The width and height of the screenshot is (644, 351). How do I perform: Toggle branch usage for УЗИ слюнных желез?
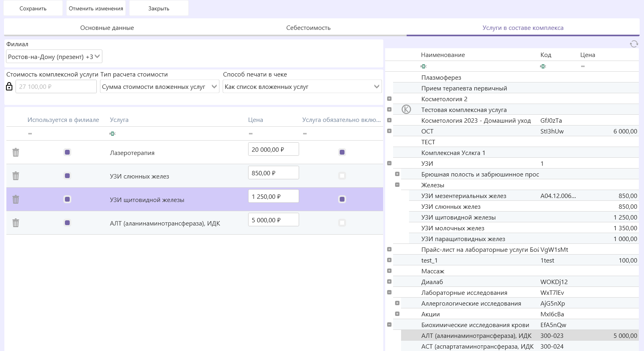[67, 176]
